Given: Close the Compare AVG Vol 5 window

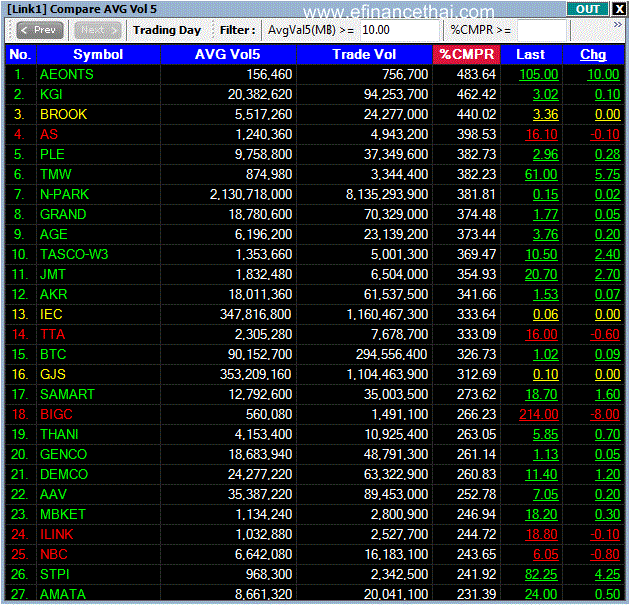Looking at the screenshot, I should 618,9.
